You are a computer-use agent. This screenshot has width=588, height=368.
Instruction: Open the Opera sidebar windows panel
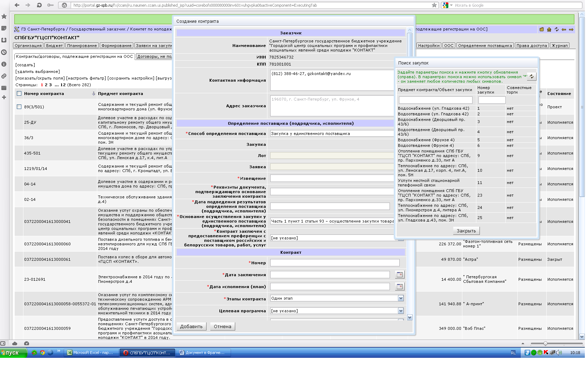click(4, 88)
